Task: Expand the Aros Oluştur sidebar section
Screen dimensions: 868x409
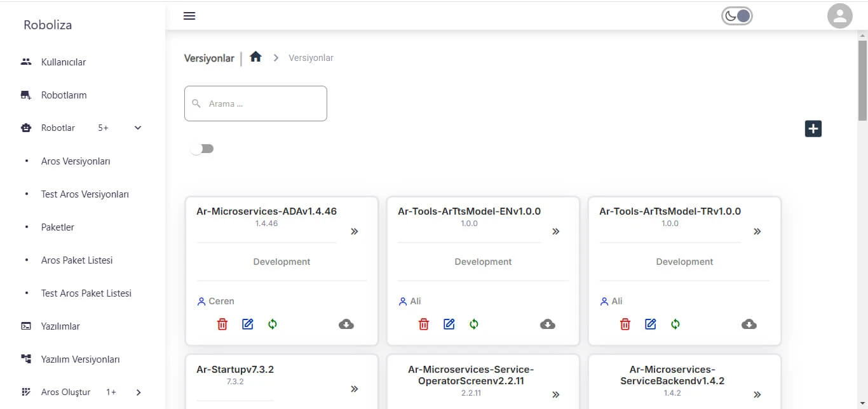Action: click(139, 392)
